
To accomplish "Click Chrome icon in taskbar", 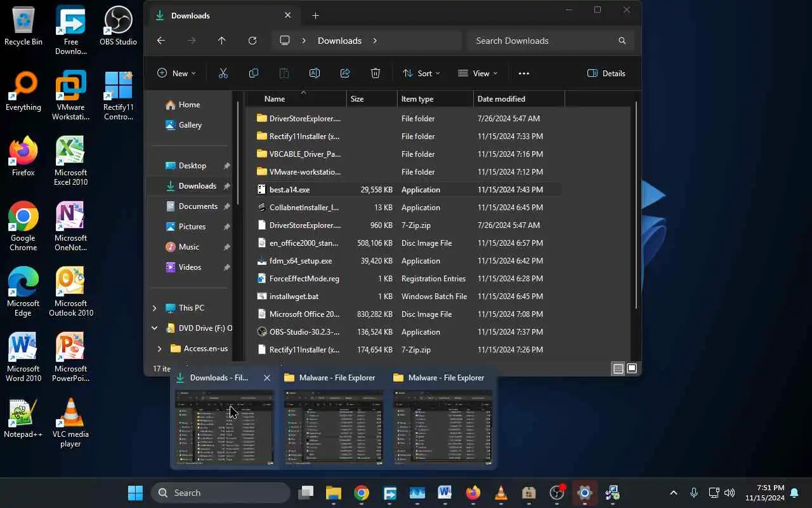I will point(362,493).
